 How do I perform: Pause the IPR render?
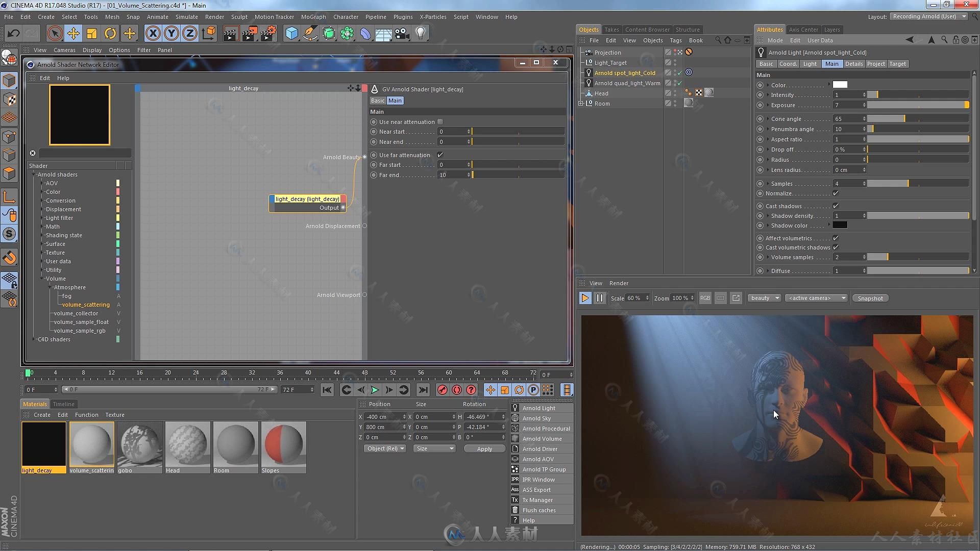click(x=600, y=298)
